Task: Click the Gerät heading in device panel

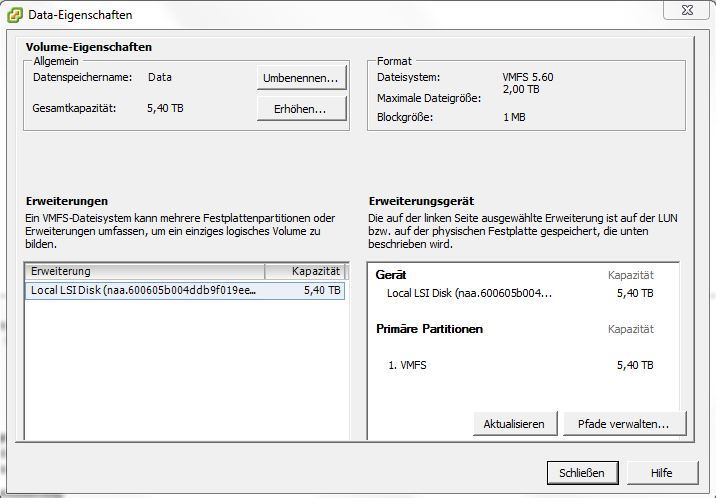Action: pyautogui.click(x=391, y=275)
